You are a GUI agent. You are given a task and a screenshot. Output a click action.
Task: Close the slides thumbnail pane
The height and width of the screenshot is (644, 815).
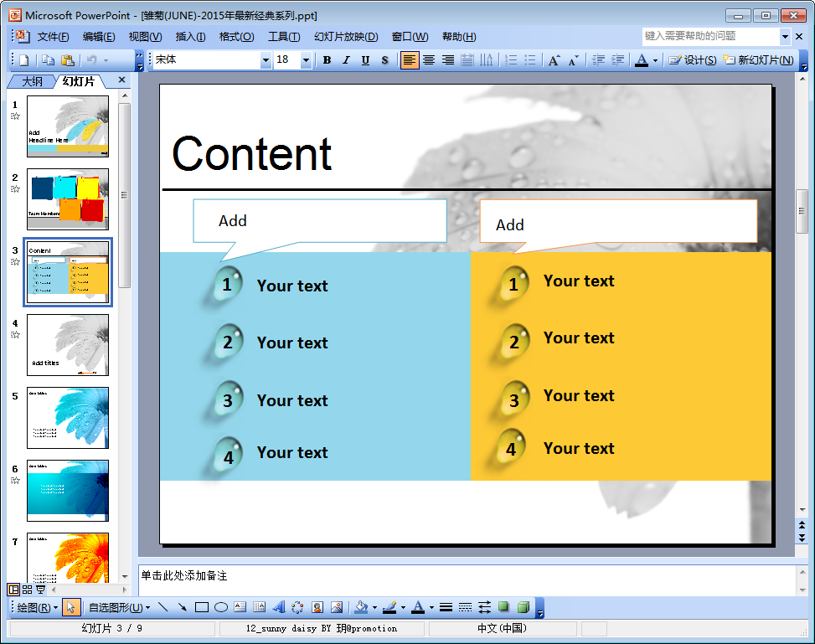121,80
